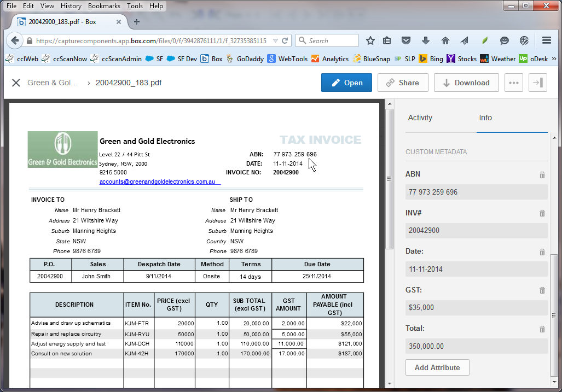Viewport: 562px width, 392px height.
Task: Open the oDesk bookmark
Action: tap(534, 58)
